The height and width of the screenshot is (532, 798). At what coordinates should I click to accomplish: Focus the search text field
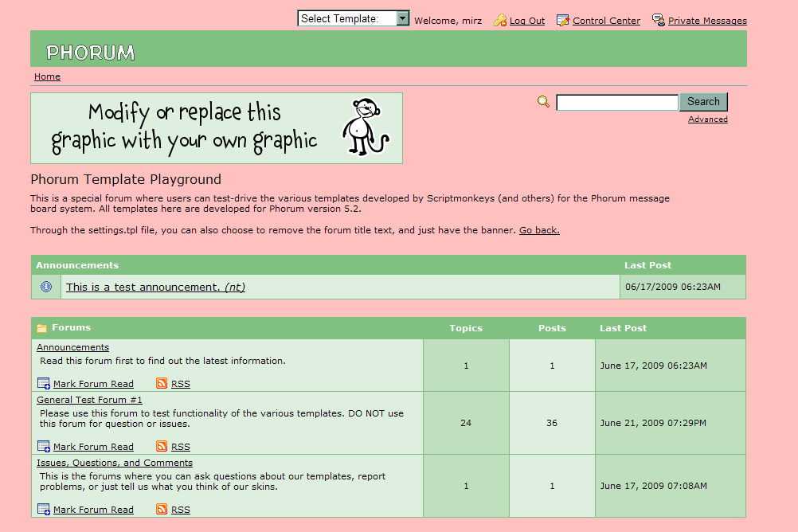(617, 102)
